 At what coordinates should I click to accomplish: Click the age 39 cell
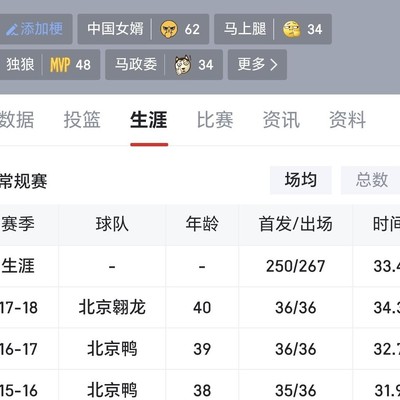(202, 349)
